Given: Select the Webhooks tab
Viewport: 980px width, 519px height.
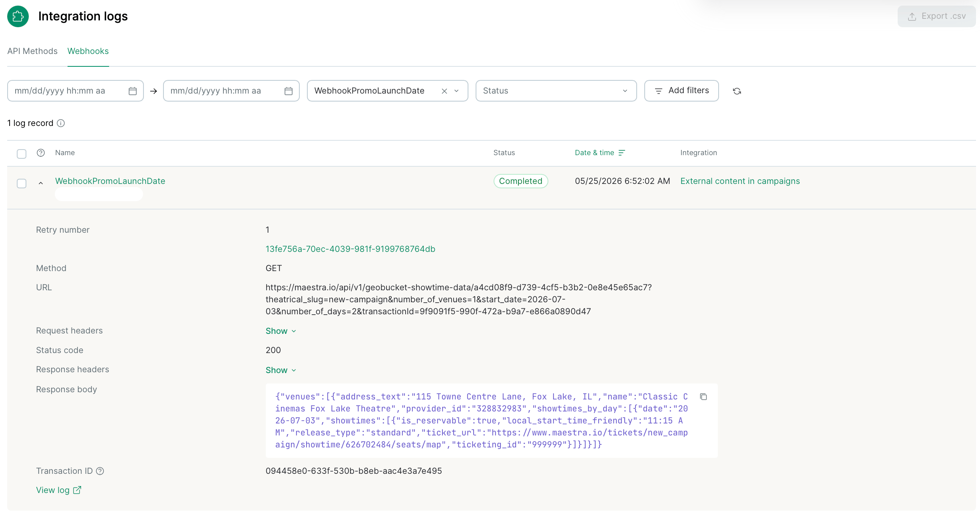Looking at the screenshot, I should [88, 51].
